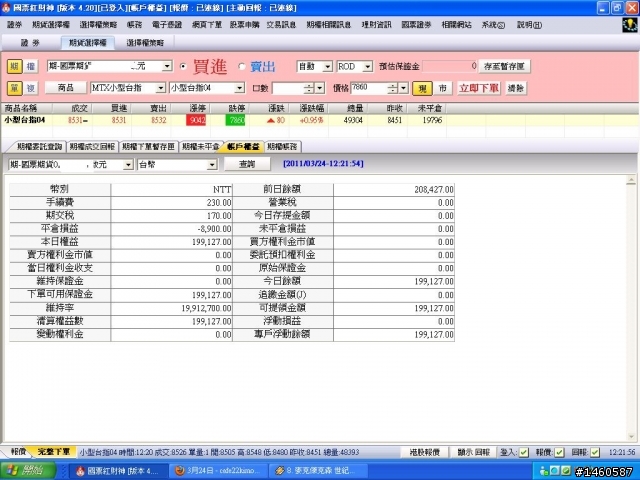The image size is (640, 480).
Task: Open the 口數 quantity dropdown arrow
Action: [x=320, y=88]
